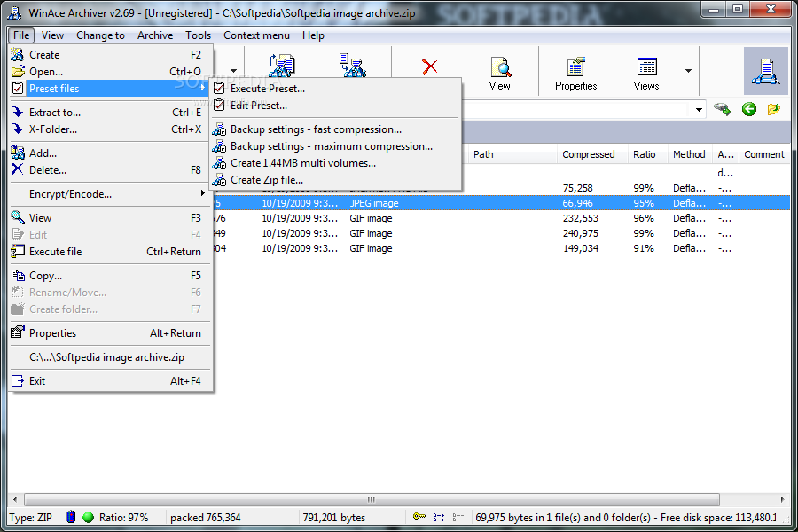The image size is (798, 532).
Task: Open the Archive menu
Action: (x=154, y=35)
